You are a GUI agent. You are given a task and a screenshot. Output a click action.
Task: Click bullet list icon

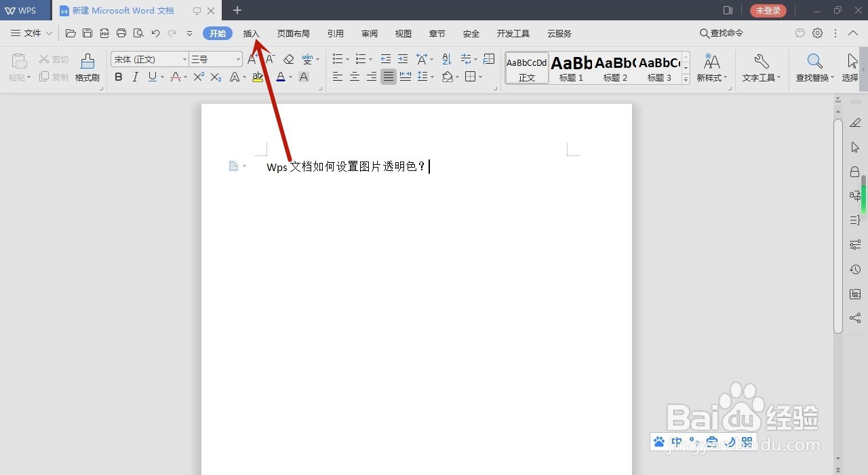tap(337, 60)
